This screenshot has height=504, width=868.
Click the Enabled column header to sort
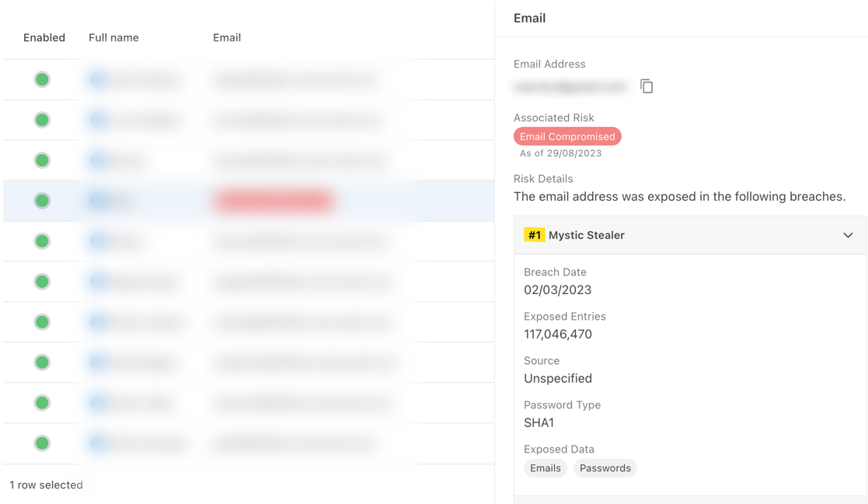44,37
